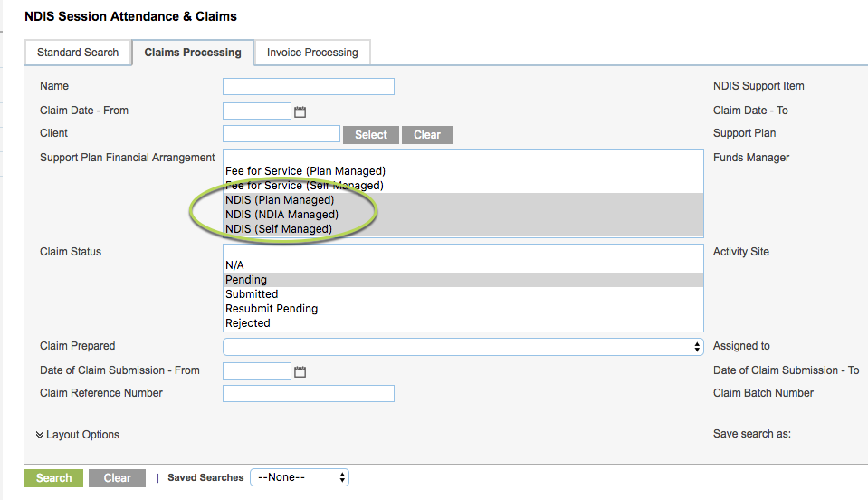868x500 pixels.
Task: Open the Invoice Processing tab
Action: pyautogui.click(x=312, y=52)
